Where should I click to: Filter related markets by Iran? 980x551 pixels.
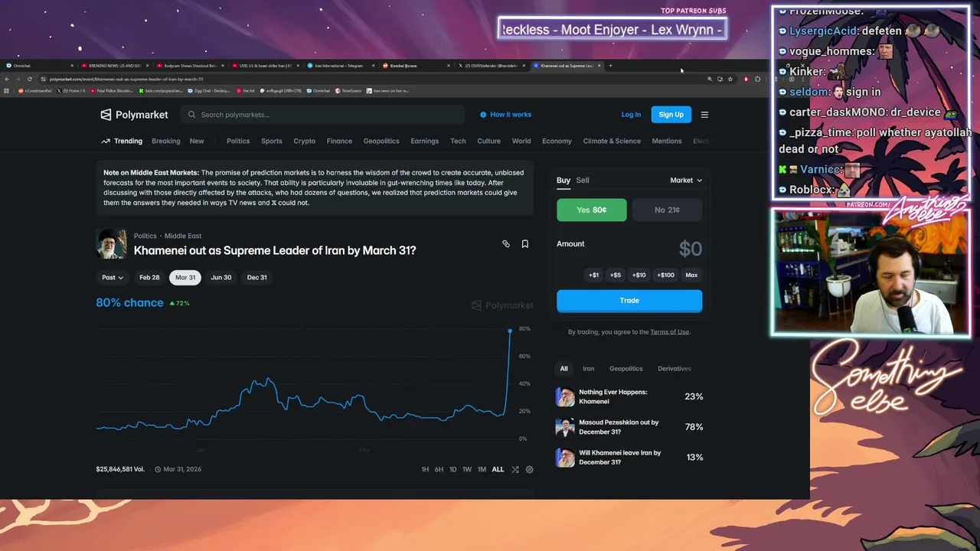[x=588, y=369]
